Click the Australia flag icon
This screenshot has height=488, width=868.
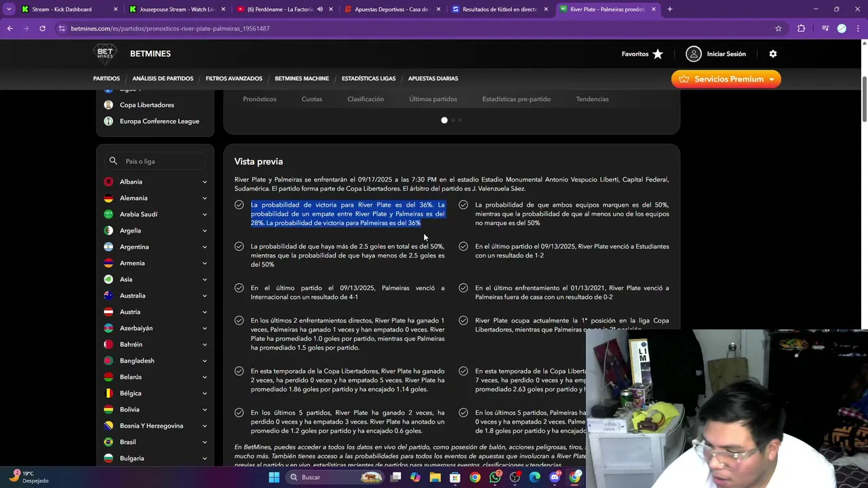click(x=108, y=296)
